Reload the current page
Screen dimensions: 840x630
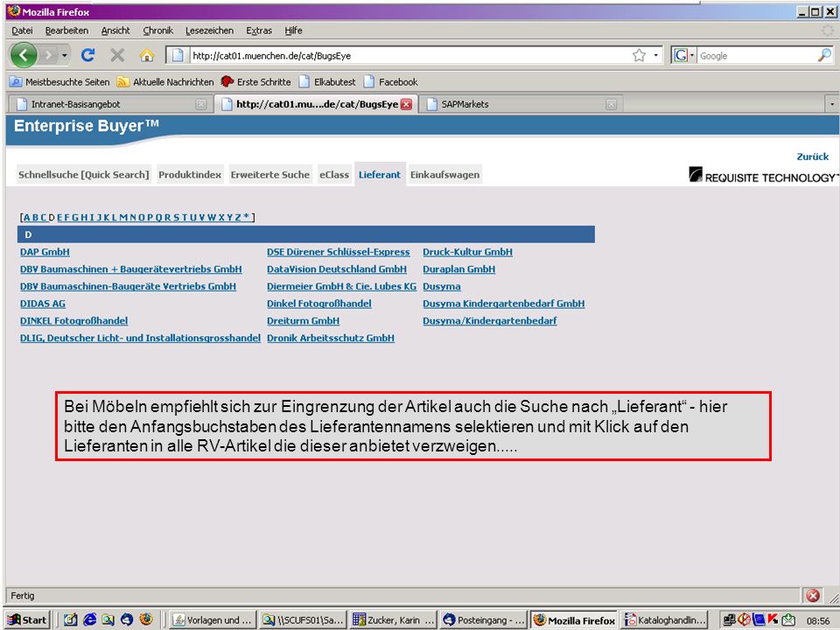click(x=88, y=55)
